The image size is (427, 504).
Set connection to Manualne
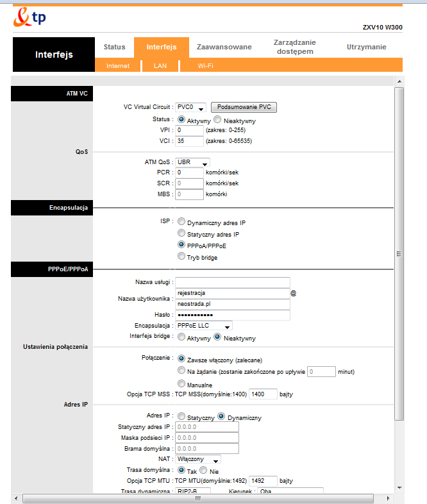181,383
